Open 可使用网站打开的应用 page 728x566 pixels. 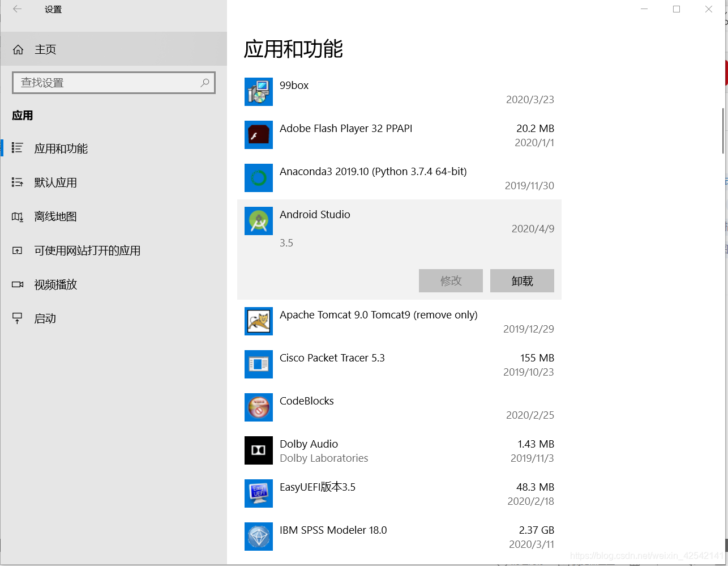click(113, 250)
